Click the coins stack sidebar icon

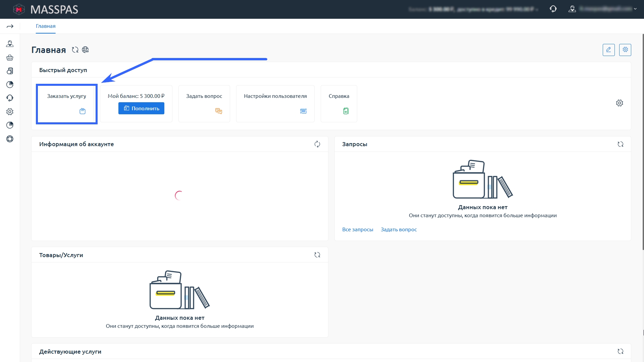pos(10,71)
